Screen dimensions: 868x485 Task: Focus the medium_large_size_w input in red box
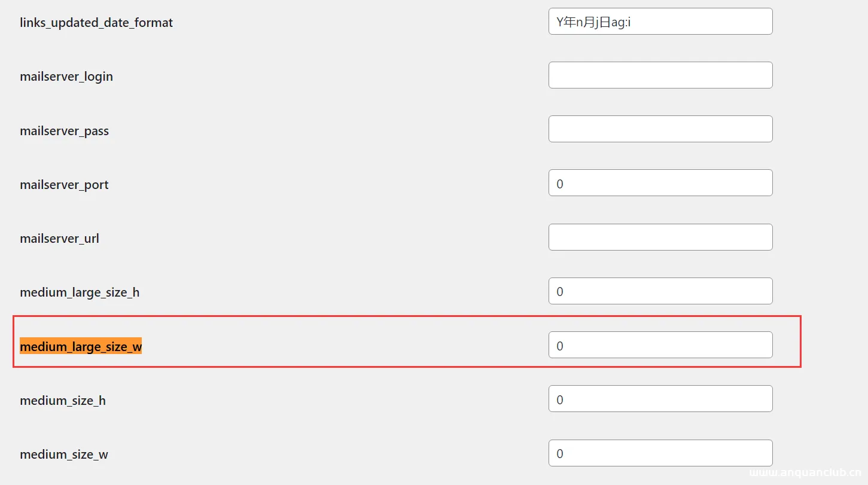coord(660,345)
